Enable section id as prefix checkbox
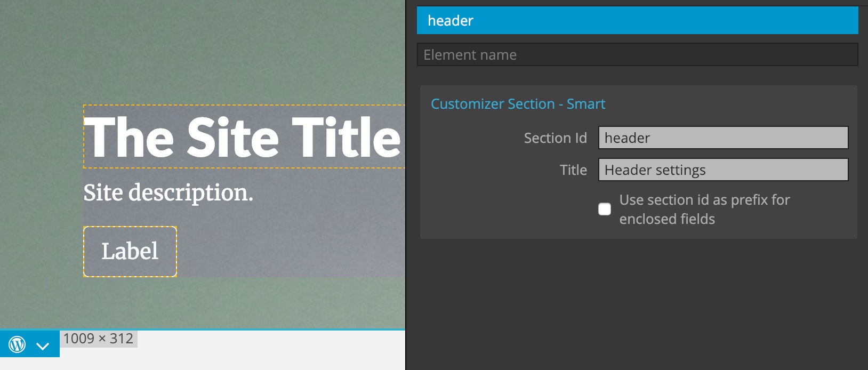 (605, 209)
